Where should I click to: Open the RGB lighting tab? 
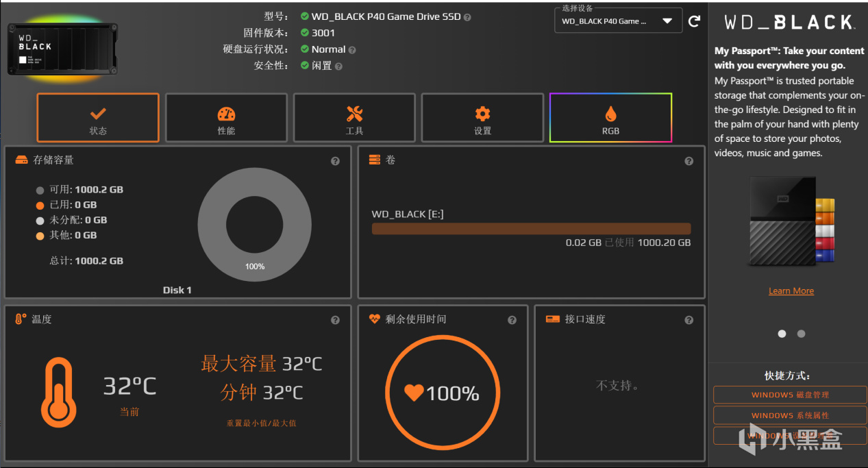[x=610, y=118]
